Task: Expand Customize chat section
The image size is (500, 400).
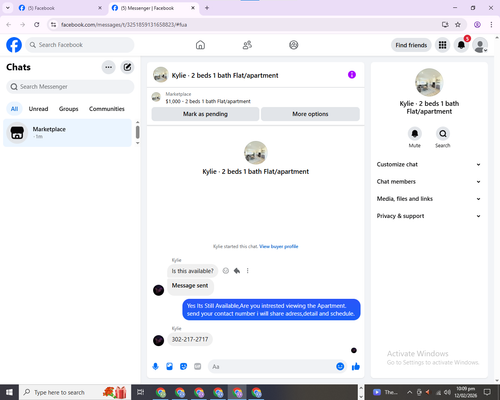Action: click(x=429, y=164)
